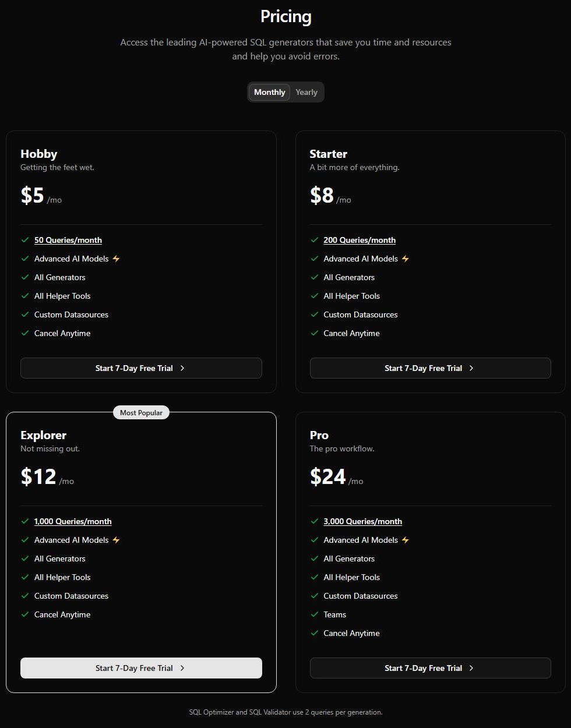Click checkmark beside Starter's All Generators
This screenshot has height=728, width=571.
315,277
